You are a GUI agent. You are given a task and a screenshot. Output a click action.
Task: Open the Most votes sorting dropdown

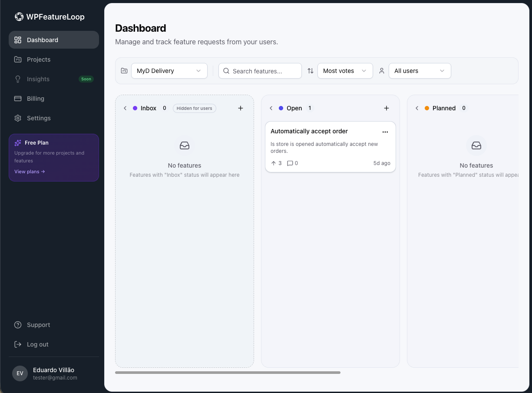pos(345,70)
